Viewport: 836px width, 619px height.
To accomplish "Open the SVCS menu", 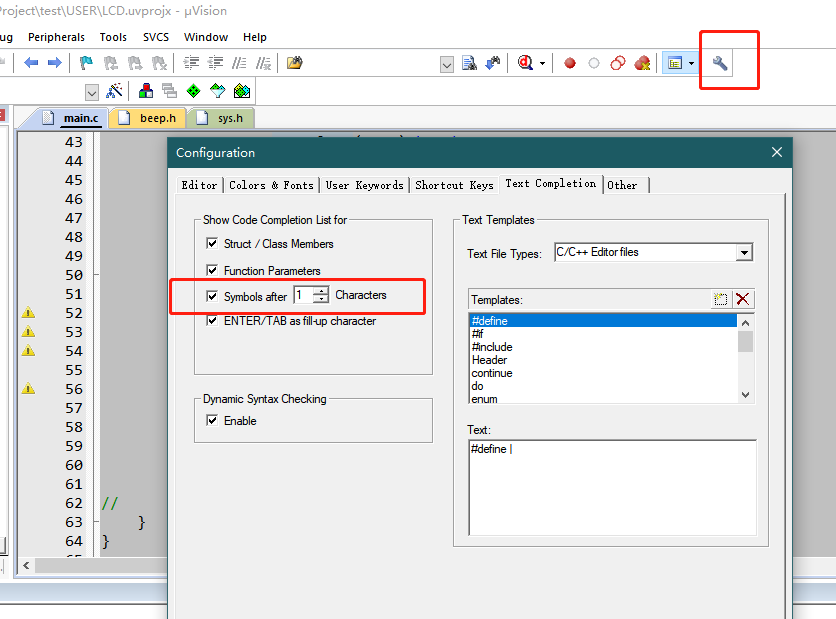I will coord(156,37).
